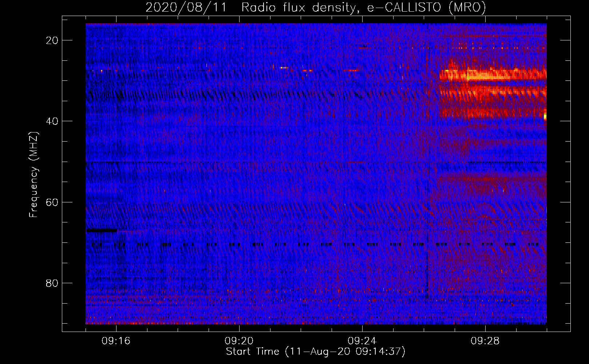Click the 20 frequency tick label
Viewport: 589px width, 364px height.
point(52,40)
